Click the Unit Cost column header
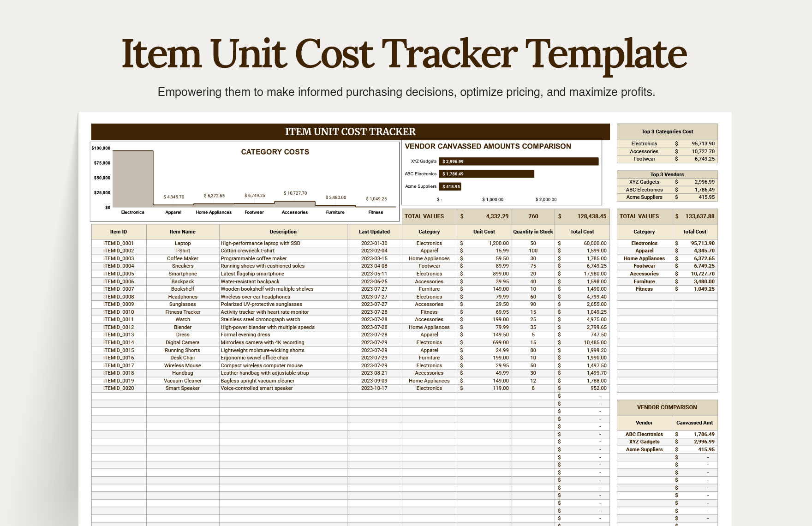 [484, 232]
